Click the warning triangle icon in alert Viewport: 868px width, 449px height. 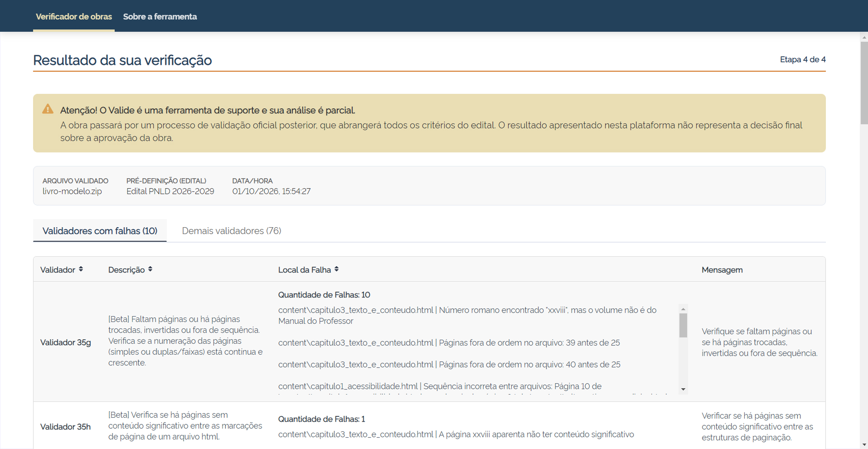48,109
